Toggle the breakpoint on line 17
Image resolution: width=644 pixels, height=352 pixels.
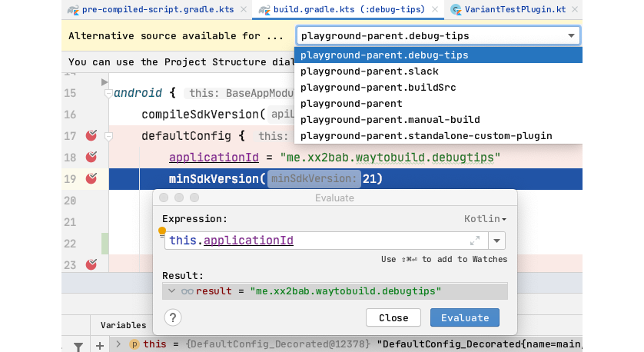91,135
